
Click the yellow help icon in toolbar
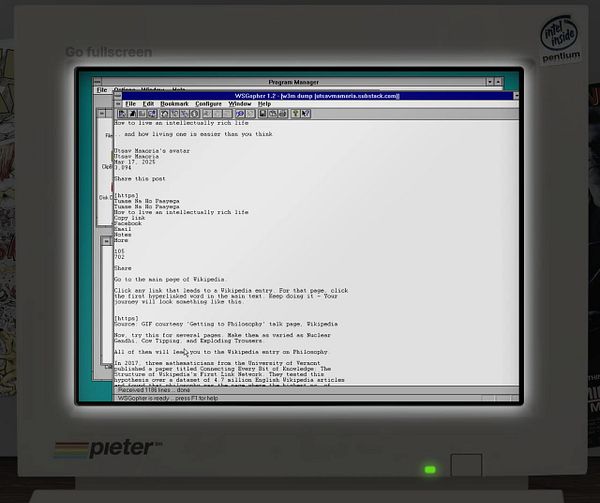click(x=296, y=114)
